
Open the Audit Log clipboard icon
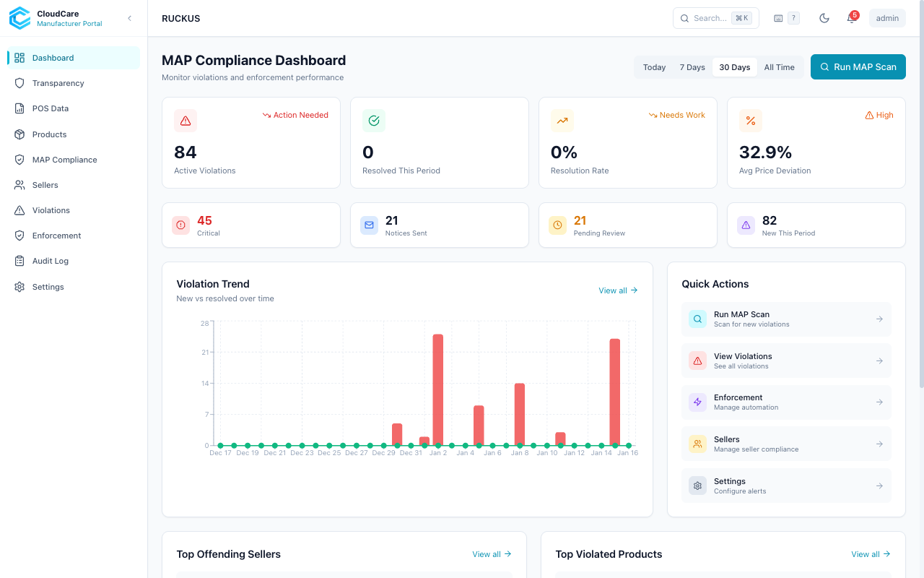pos(19,260)
